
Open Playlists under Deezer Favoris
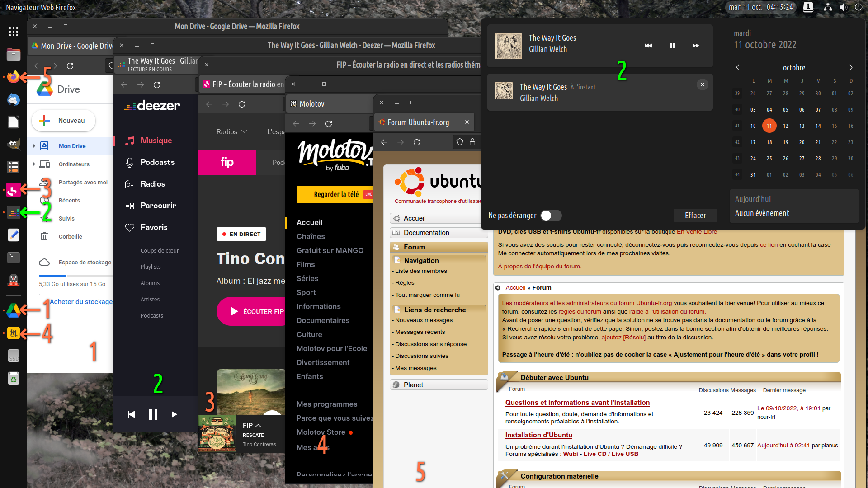(151, 267)
